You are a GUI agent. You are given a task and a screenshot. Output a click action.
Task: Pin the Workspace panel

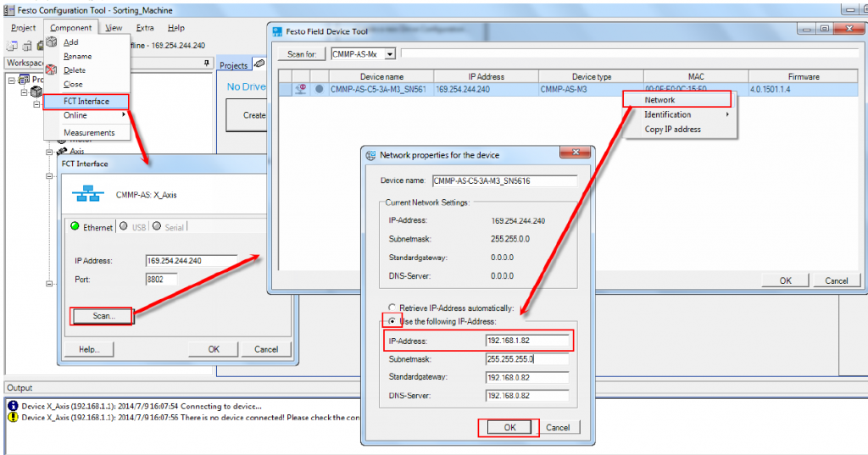pyautogui.click(x=207, y=63)
